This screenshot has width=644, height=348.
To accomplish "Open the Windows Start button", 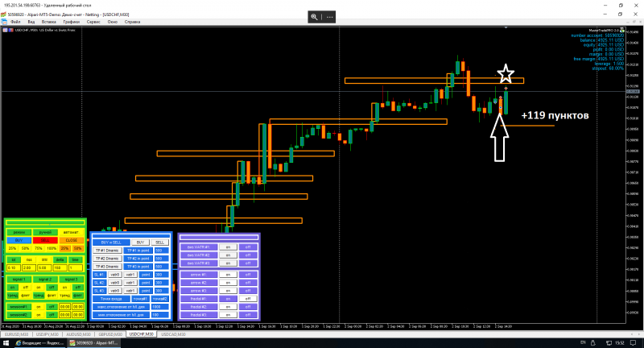I will (x=6, y=342).
